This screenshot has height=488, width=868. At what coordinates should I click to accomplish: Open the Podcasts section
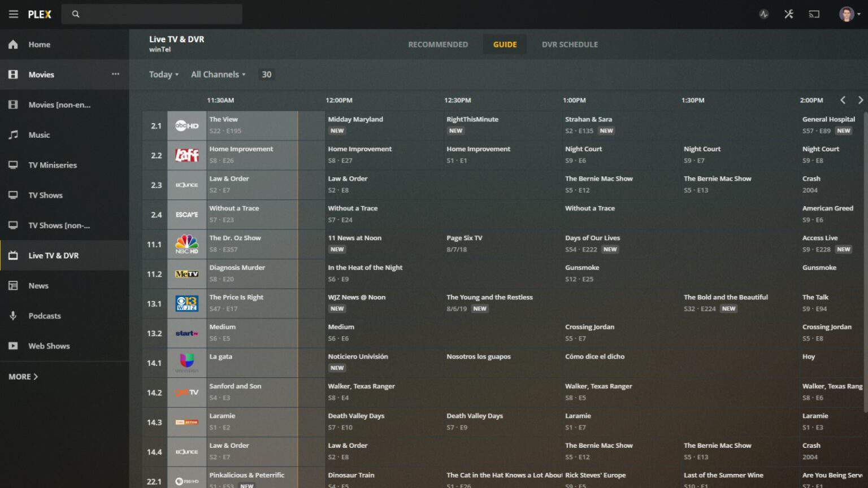[45, 316]
